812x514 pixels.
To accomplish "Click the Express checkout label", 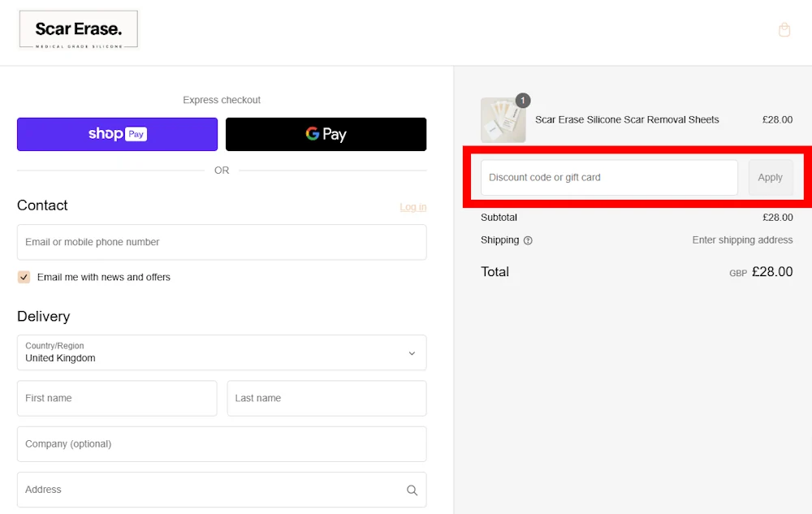I will 222,100.
